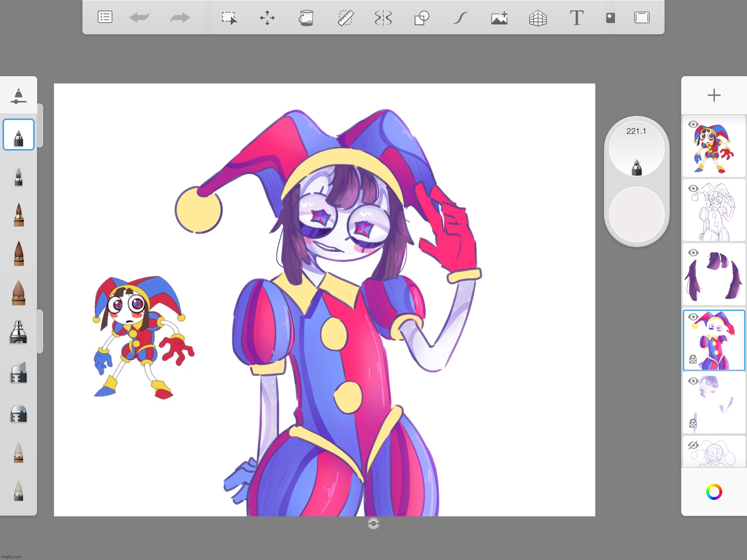Screen dimensions: 747x560
Task: Hide the skin shading layer
Action: click(693, 381)
